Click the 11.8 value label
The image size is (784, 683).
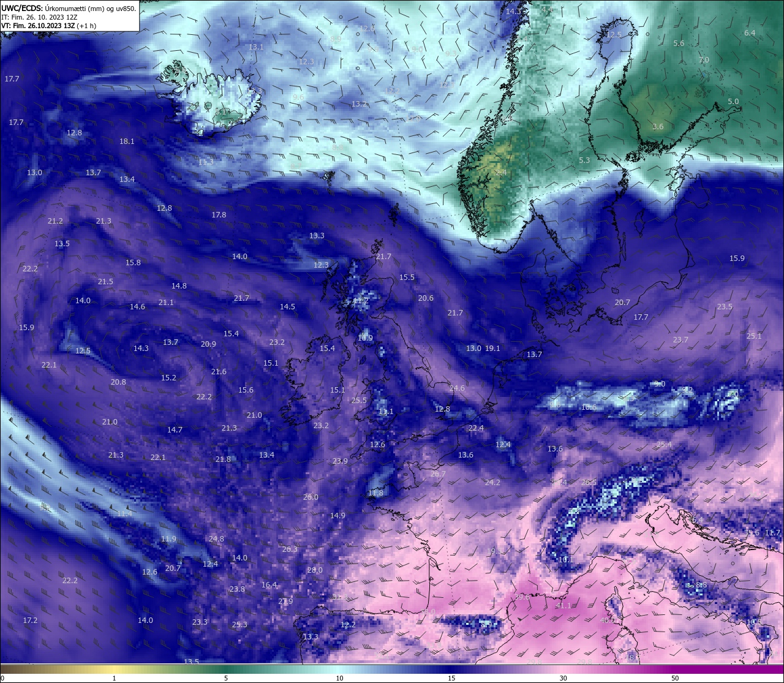375,493
